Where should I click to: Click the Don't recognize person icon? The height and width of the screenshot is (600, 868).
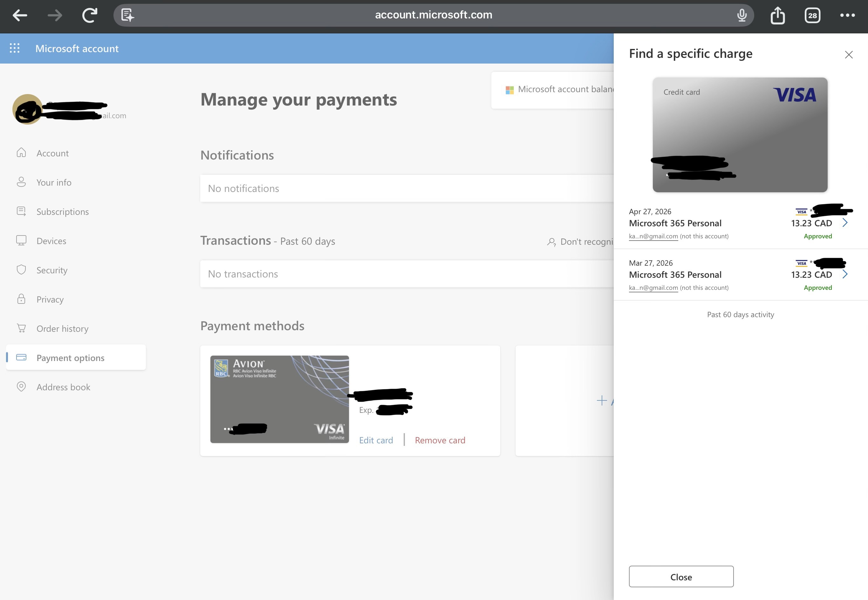[551, 242]
